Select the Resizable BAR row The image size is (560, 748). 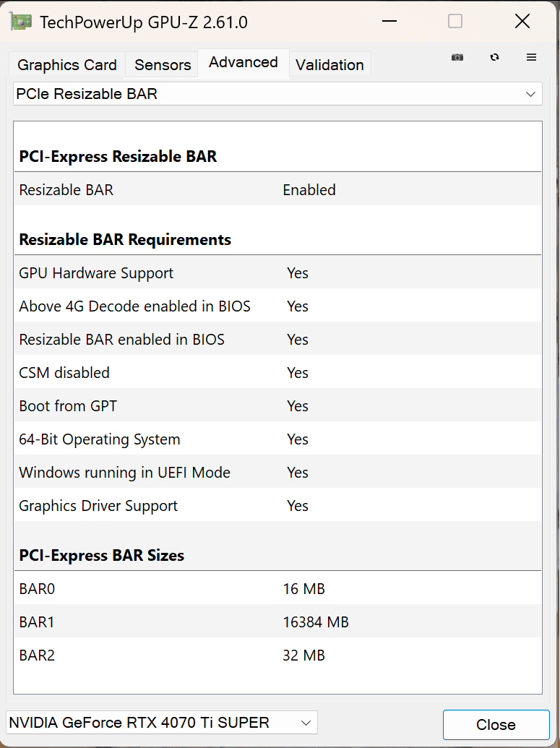277,189
